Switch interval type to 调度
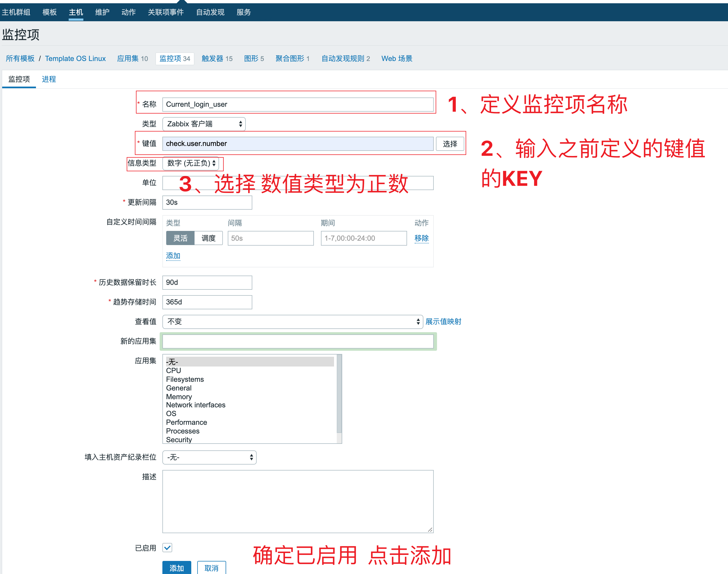The width and height of the screenshot is (728, 574). pos(208,238)
